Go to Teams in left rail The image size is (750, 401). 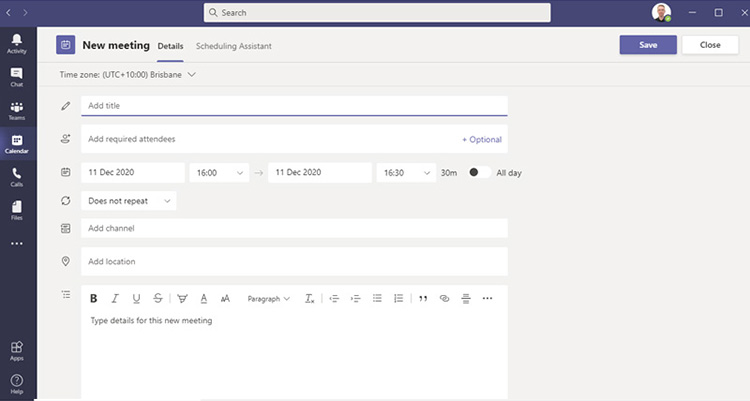click(16, 111)
